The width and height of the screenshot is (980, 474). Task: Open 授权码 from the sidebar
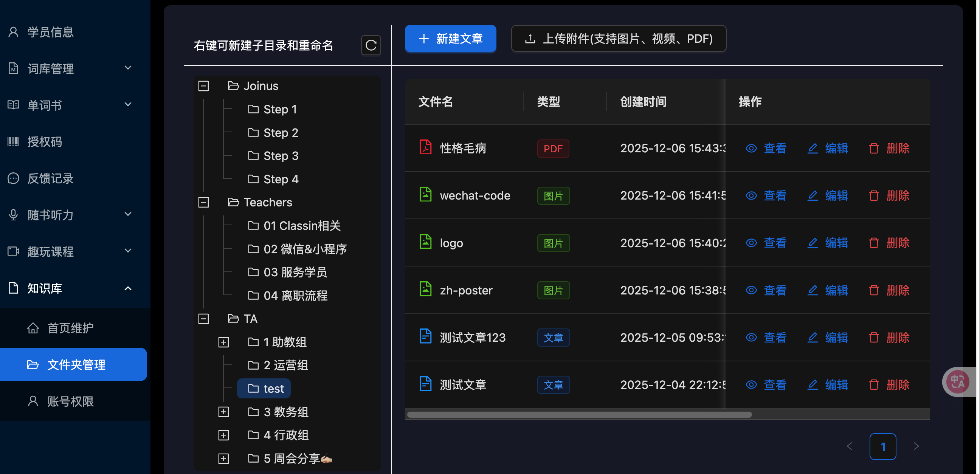pos(45,142)
